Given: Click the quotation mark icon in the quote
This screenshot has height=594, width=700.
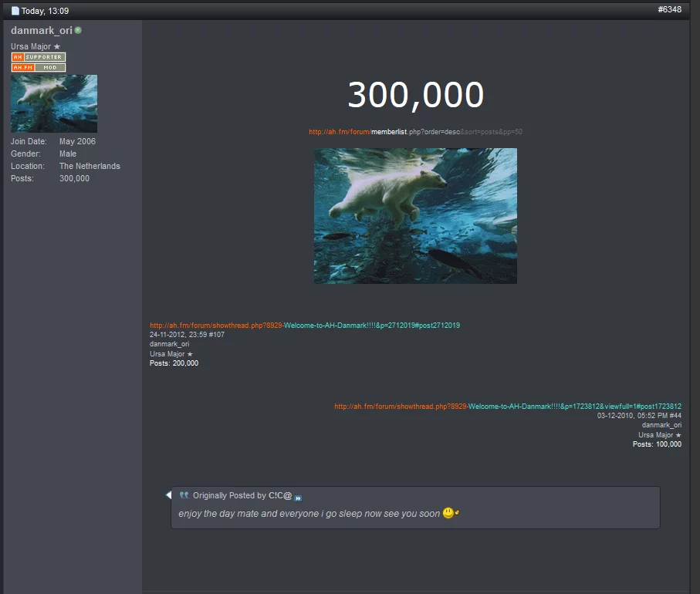Looking at the screenshot, I should pyautogui.click(x=184, y=495).
